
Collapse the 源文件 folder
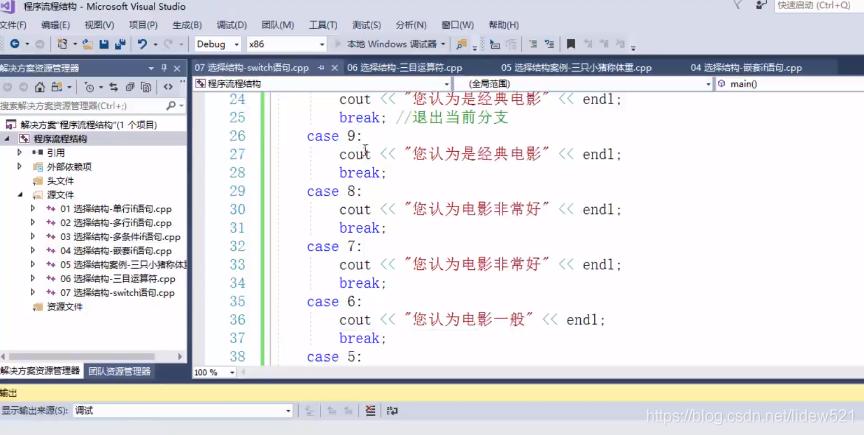[x=20, y=194]
